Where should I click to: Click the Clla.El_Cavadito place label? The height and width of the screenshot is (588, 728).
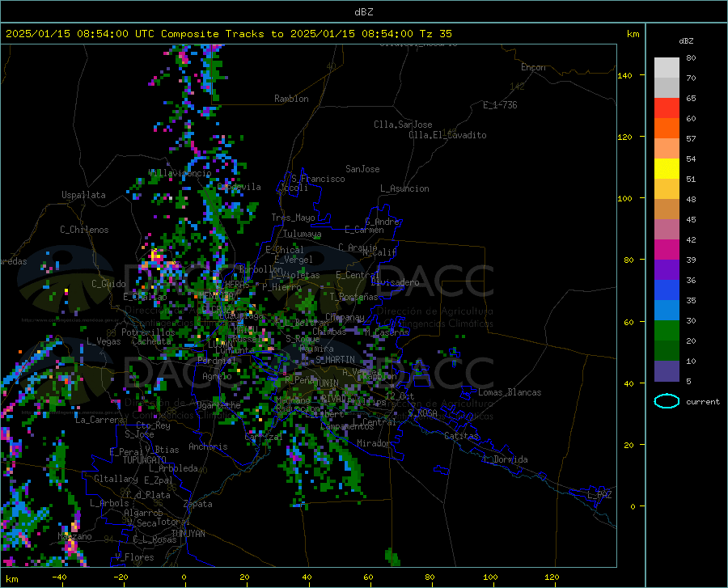[447, 135]
